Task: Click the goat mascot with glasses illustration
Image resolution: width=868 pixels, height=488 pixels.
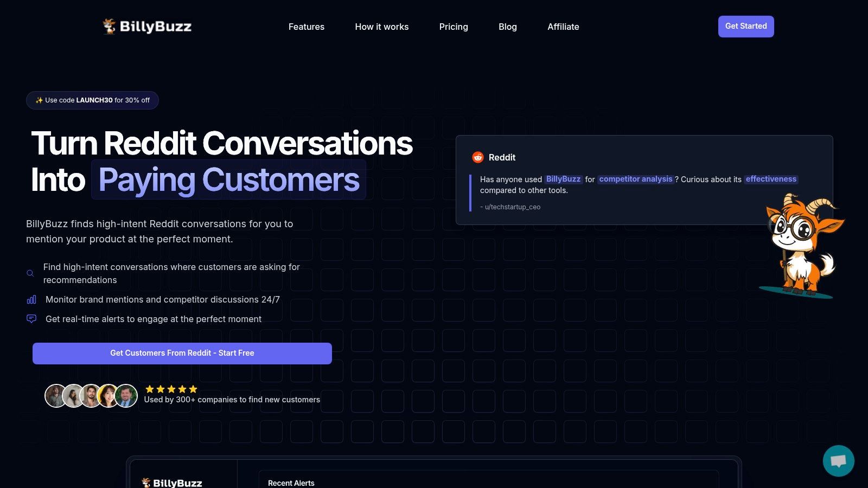Action: tap(803, 246)
